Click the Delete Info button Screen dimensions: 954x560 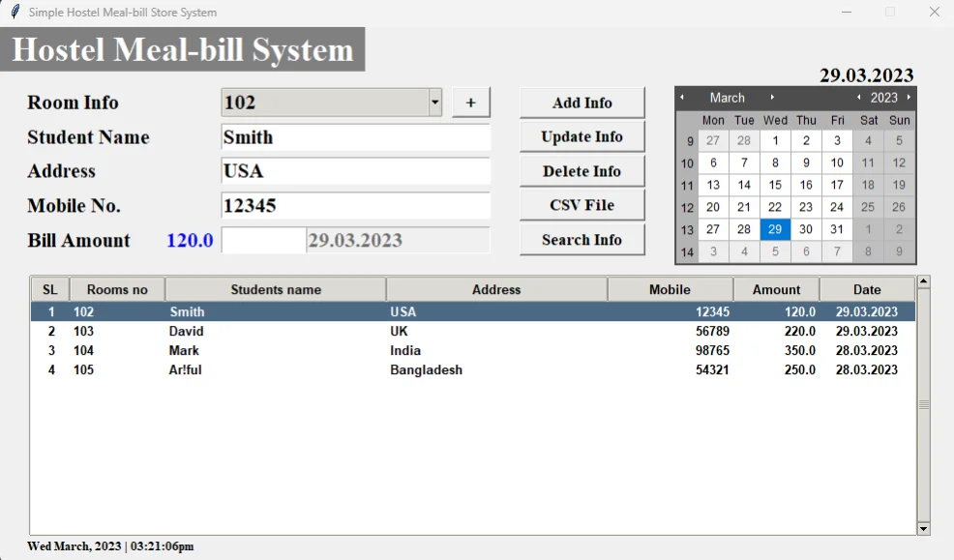pos(582,171)
